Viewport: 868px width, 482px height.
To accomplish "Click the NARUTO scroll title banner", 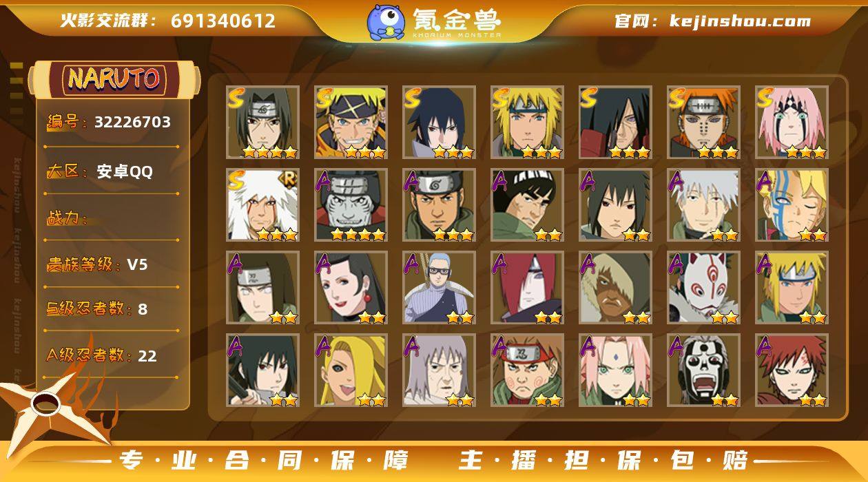I will click(x=114, y=78).
